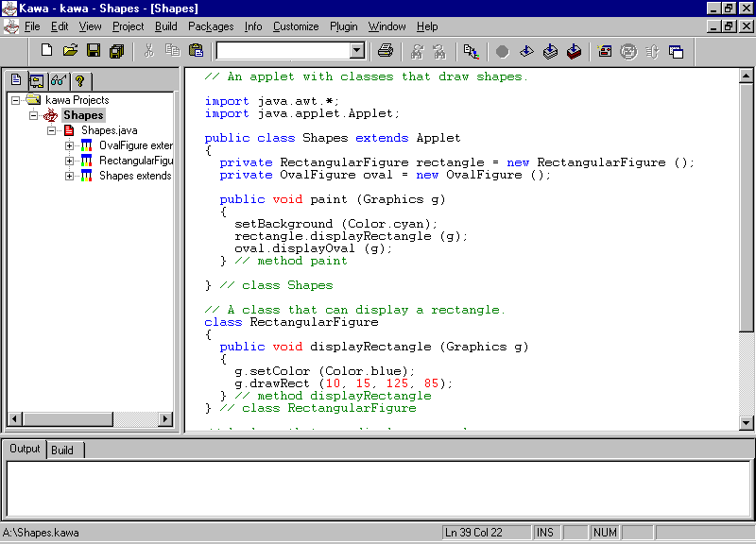Click the Stop Build icon
The height and width of the screenshot is (544, 756).
coord(500,52)
